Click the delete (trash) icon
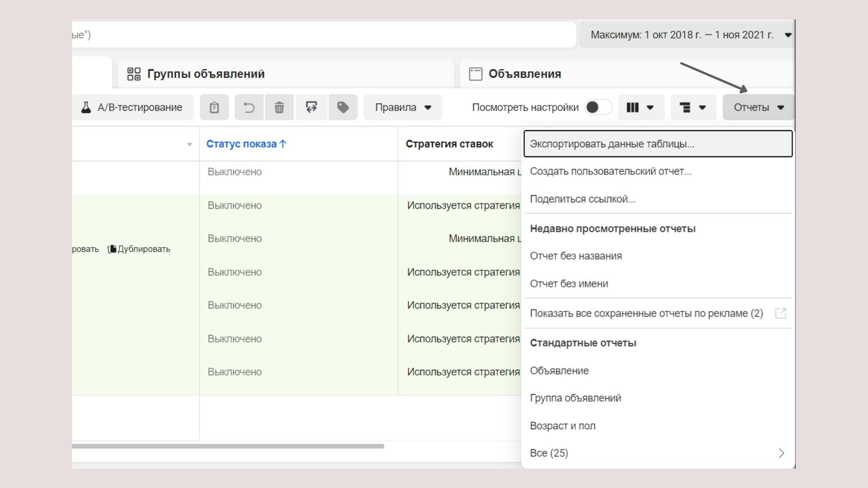The image size is (868, 488). (x=278, y=107)
